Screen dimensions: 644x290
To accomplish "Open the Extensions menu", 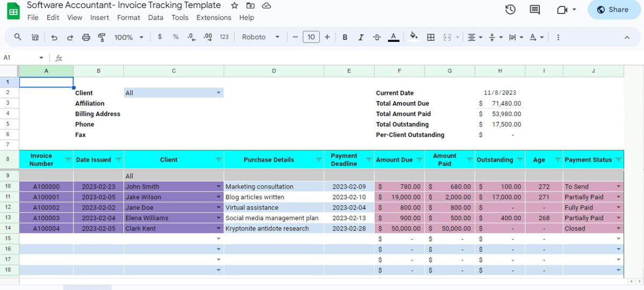I will point(214,17).
